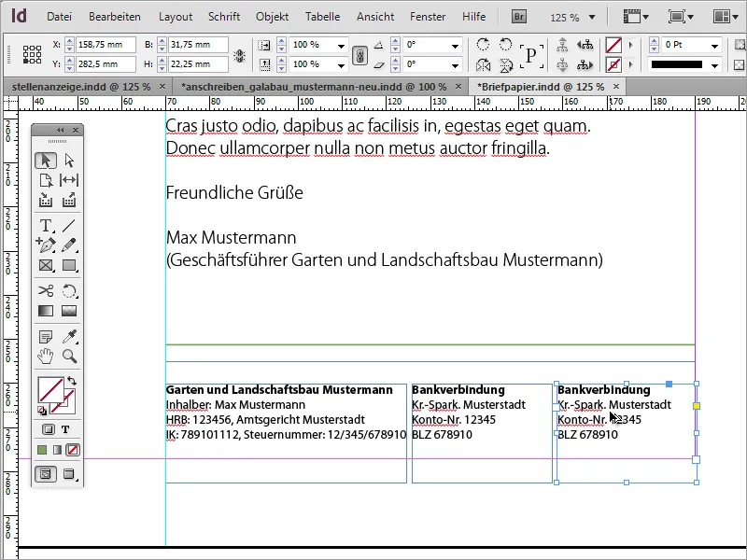Pick the Scissors tool
Viewport: 747px width, 560px height.
pyautogui.click(x=46, y=290)
